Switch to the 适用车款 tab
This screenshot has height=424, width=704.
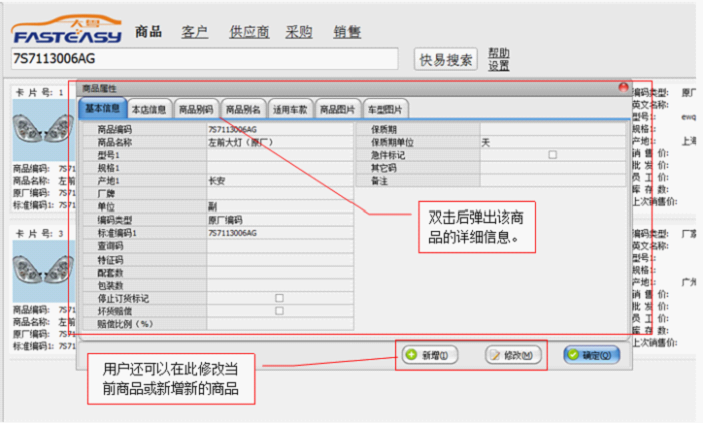pyautogui.click(x=290, y=109)
